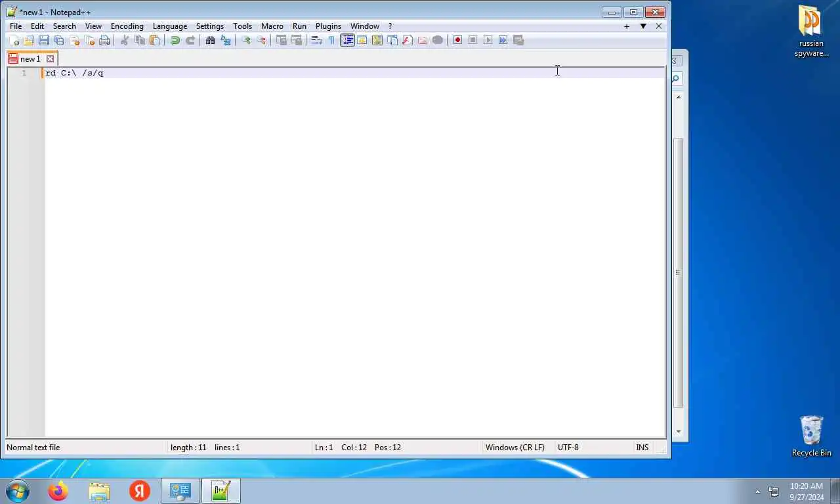This screenshot has height=504, width=840.
Task: Click the Save All toolbar icon
Action: tap(59, 40)
